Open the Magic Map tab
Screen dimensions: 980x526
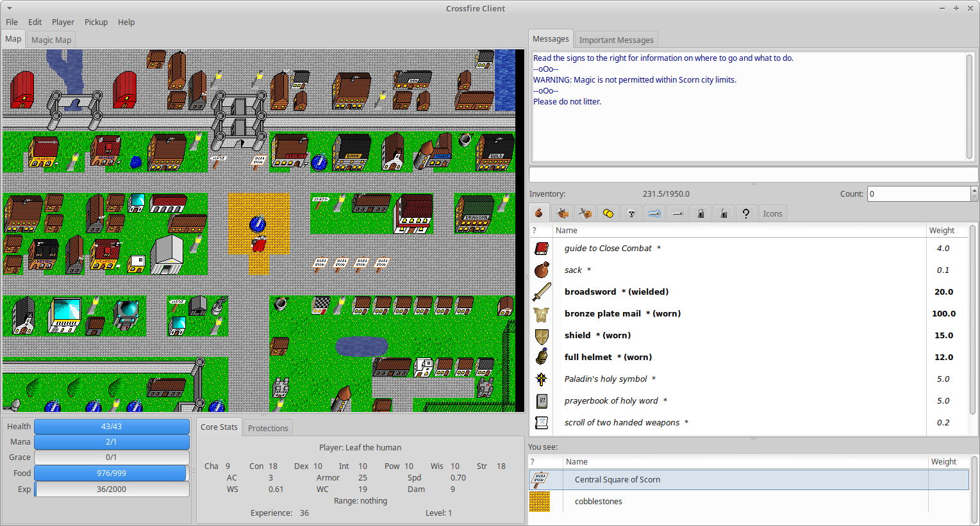(51, 40)
